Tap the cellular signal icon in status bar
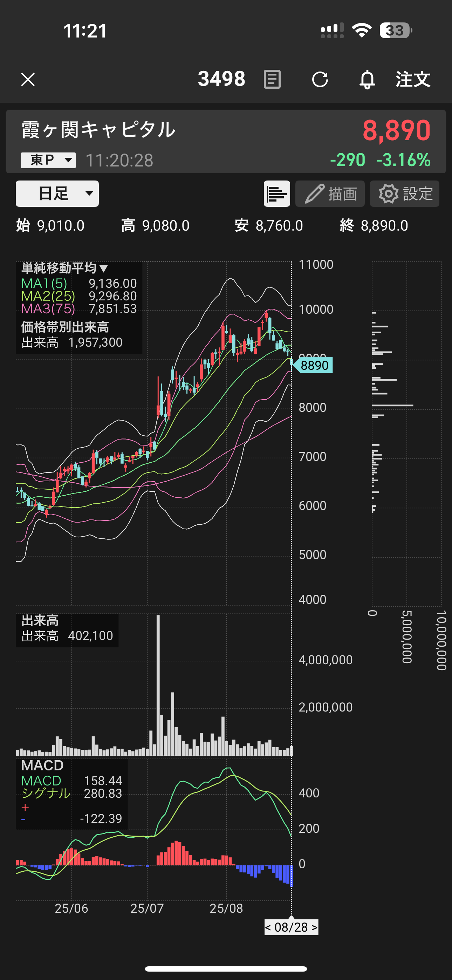Image resolution: width=452 pixels, height=980 pixels. point(332,30)
